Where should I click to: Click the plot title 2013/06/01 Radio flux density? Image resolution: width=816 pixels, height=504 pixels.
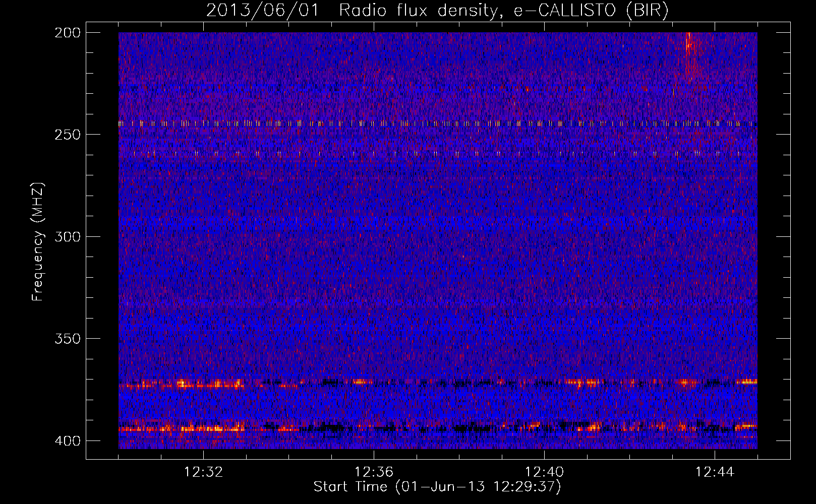coord(437,11)
